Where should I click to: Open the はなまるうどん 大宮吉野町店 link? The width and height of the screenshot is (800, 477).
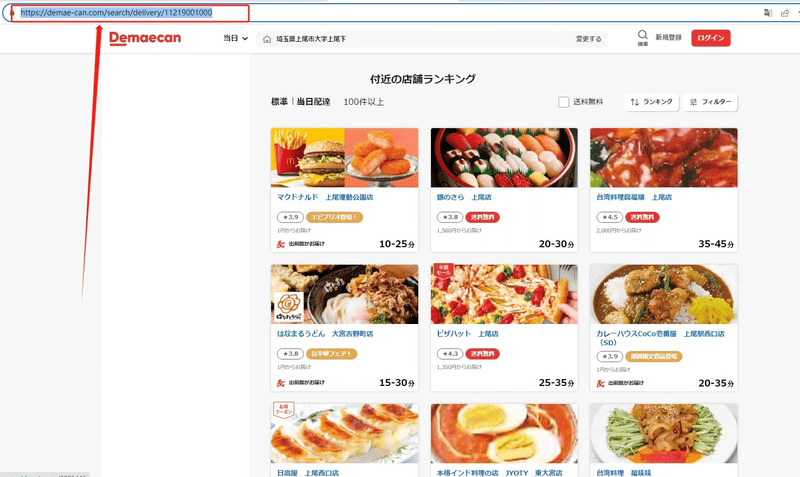pos(325,334)
